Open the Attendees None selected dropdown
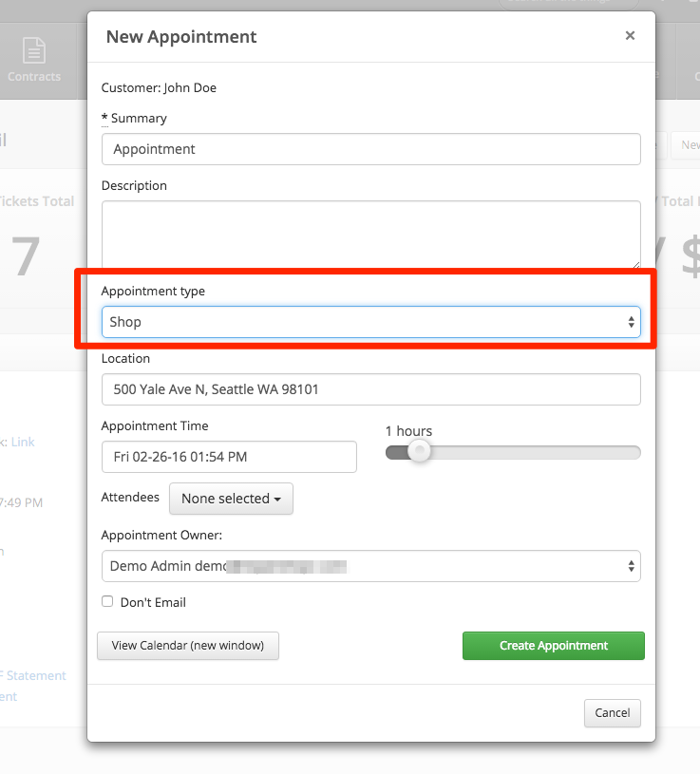The height and width of the screenshot is (774, 700). pos(231,499)
